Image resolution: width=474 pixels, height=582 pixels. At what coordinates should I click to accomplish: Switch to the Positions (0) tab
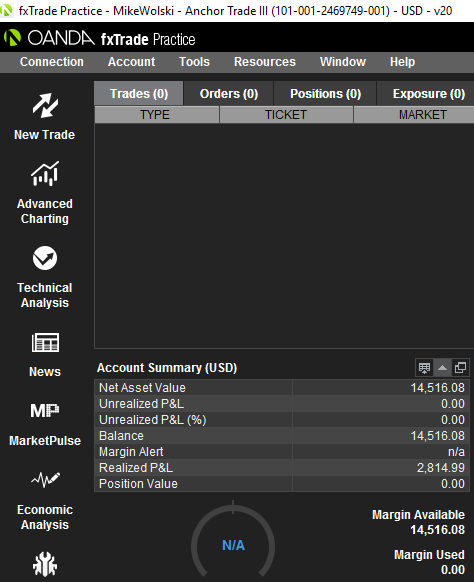coord(325,94)
